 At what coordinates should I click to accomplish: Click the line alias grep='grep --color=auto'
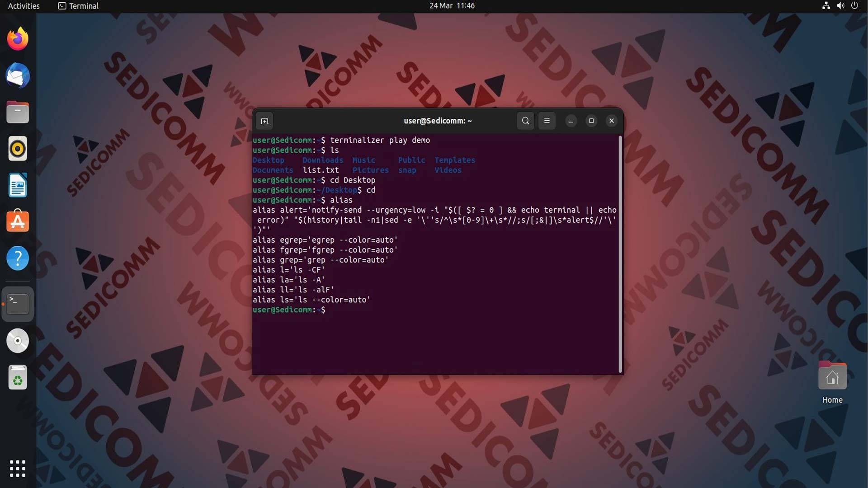(x=321, y=260)
